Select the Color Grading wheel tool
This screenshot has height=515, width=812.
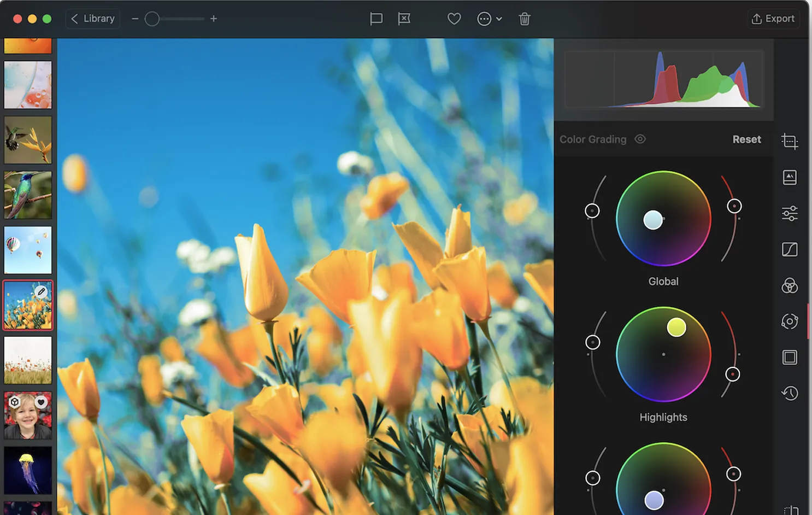pos(790,321)
